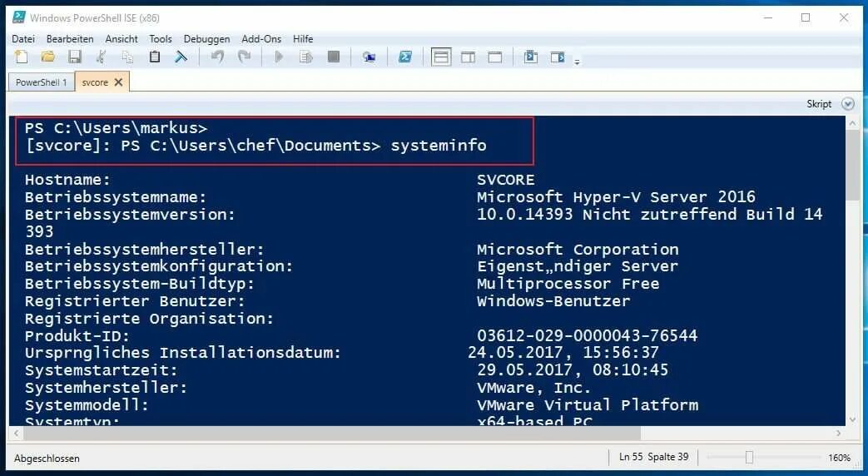Viewport: 868px width, 476px height.
Task: Click vertical scrollbar down arrow
Action: [x=852, y=419]
